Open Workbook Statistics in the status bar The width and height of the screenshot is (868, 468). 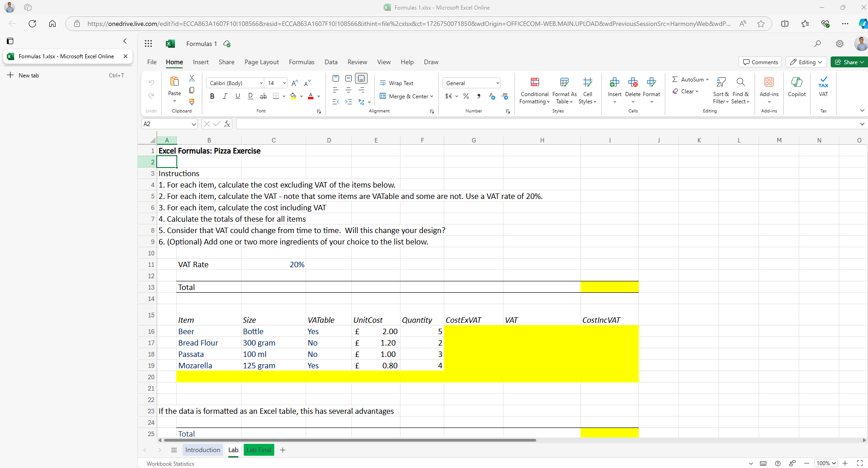tap(170, 463)
